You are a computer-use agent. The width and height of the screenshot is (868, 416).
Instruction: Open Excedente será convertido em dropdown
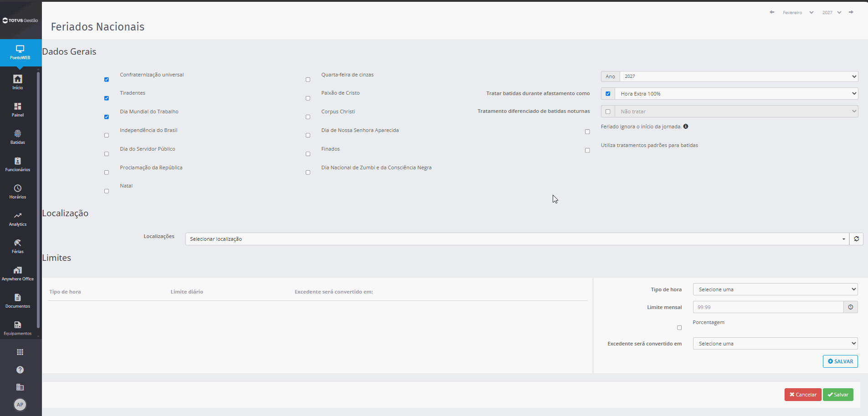(x=775, y=344)
